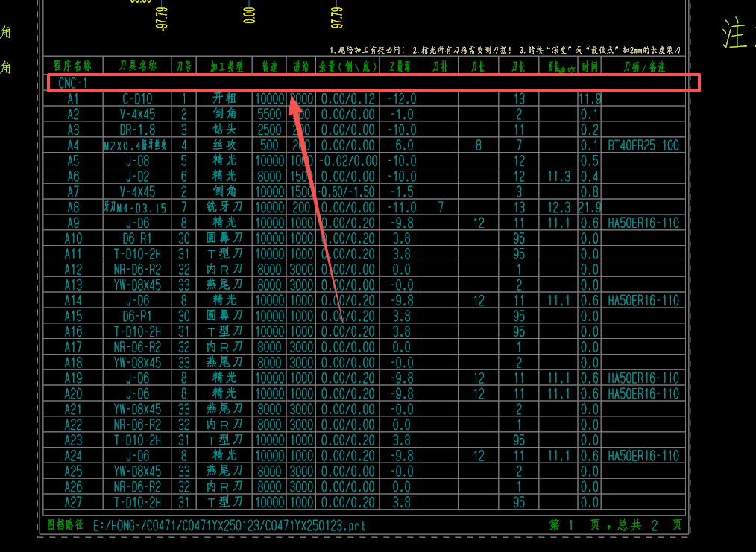Click the 图档路径 file path E:/HONG-/C0471 text
The width and height of the screenshot is (756, 552).
229,525
